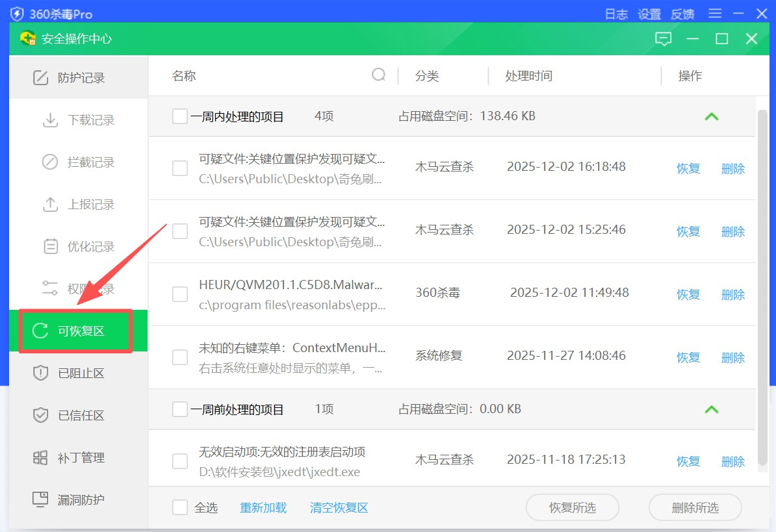Image resolution: width=776 pixels, height=532 pixels.
Task: Collapse the 一周内处理的项目 group
Action: [712, 117]
